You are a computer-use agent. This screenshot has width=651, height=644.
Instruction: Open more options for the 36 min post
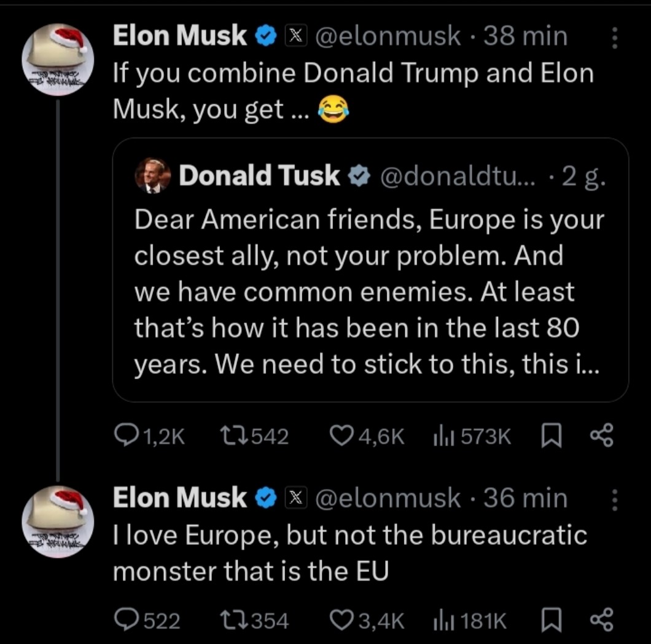point(613,501)
